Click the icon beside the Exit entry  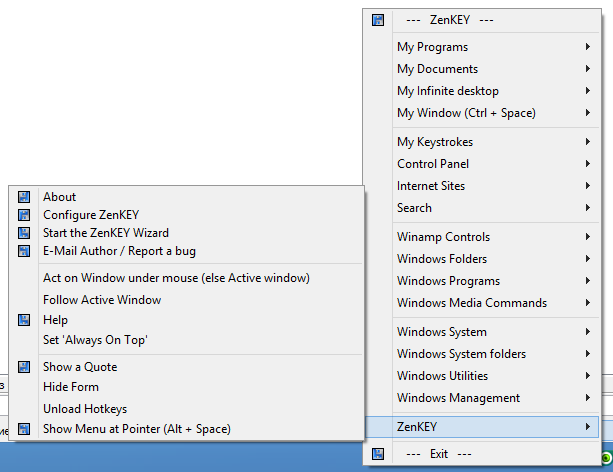378,453
